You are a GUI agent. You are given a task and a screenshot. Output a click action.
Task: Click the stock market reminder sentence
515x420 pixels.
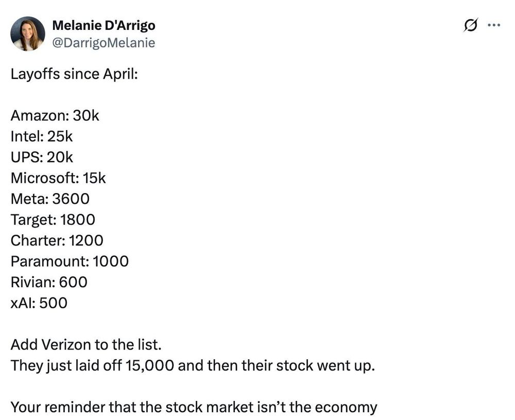194,408
